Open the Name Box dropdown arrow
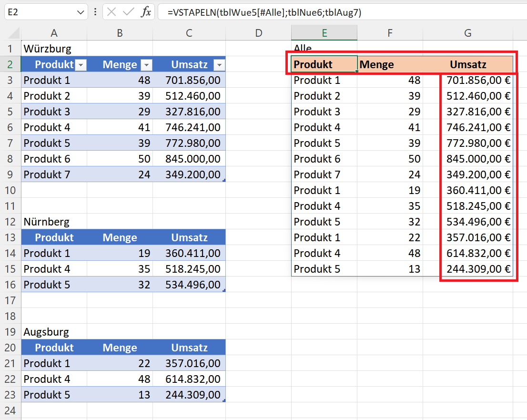Screen dimensions: 527x420 click(81, 13)
